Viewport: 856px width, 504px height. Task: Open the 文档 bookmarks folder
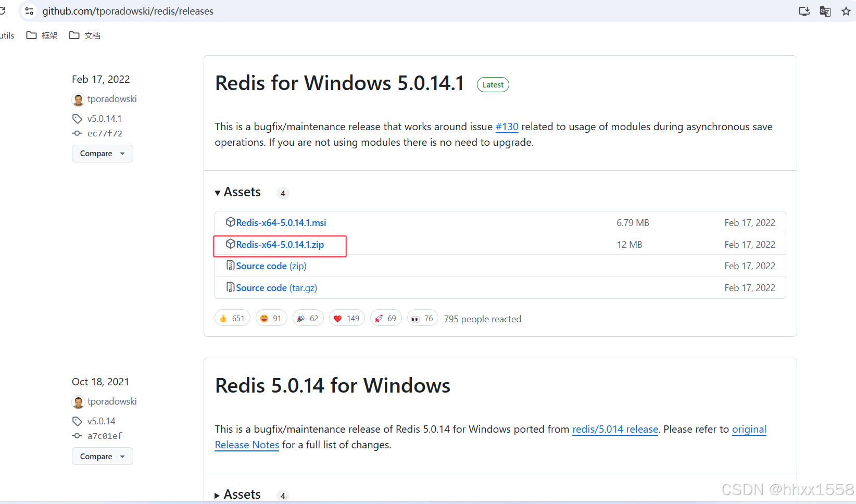tap(85, 35)
